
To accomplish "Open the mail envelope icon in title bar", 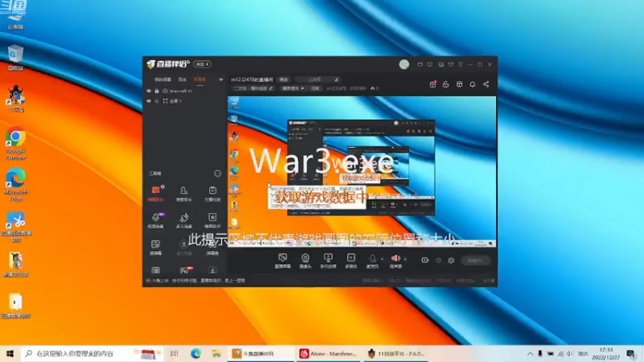I will click(x=419, y=64).
